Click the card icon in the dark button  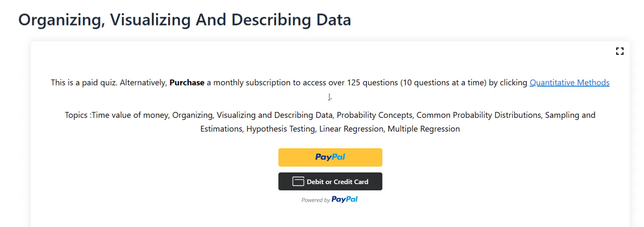[x=298, y=182]
